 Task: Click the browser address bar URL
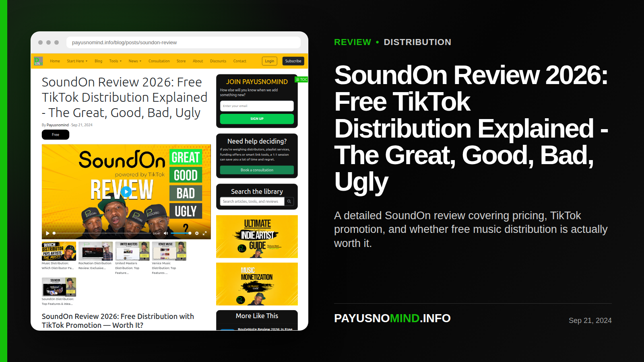(x=183, y=43)
